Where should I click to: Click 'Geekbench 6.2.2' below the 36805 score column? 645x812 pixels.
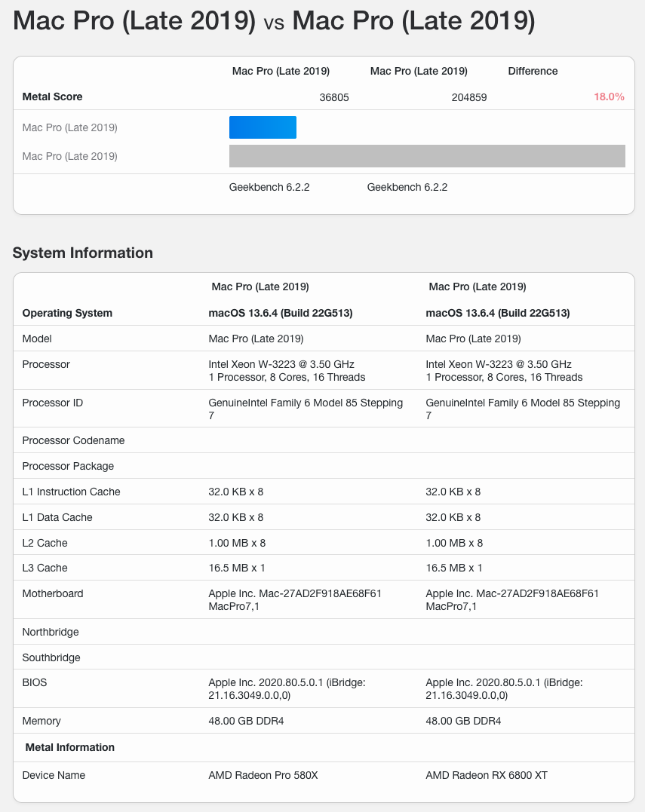tap(269, 187)
